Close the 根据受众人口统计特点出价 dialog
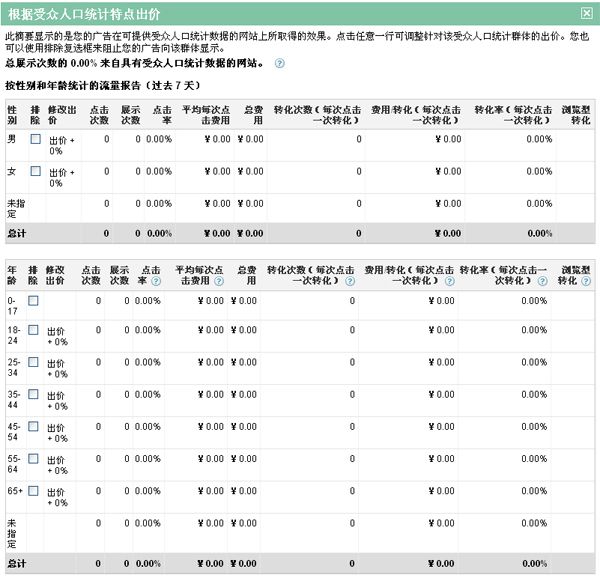 (x=585, y=12)
